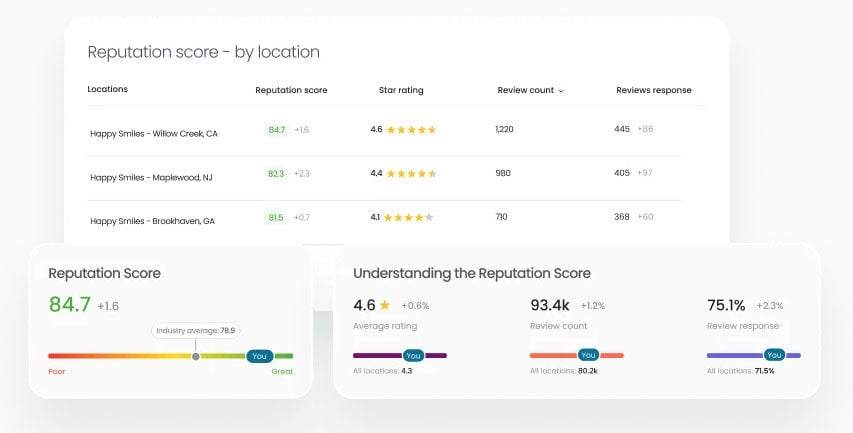Click the You marker on Average rating bar
The height and width of the screenshot is (433, 853).
413,355
